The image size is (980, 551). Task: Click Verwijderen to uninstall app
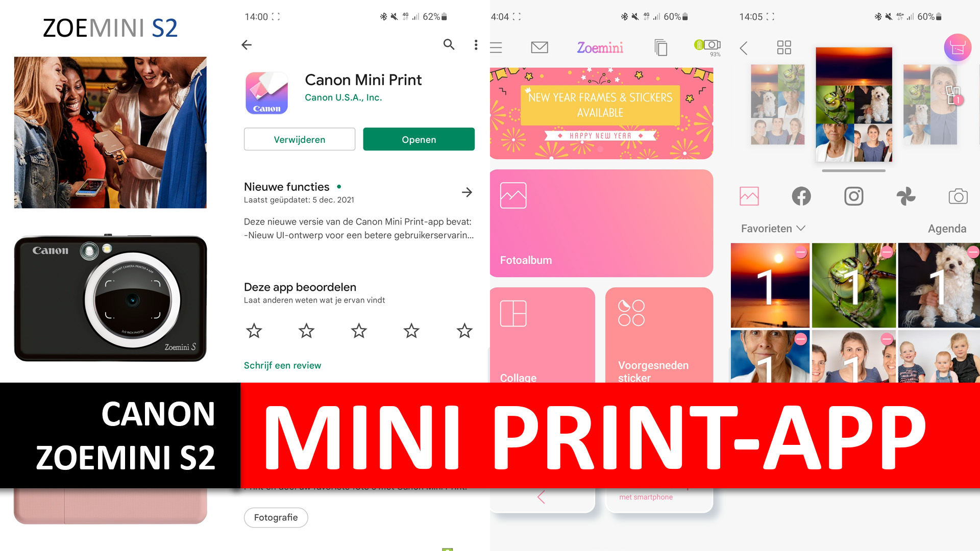pyautogui.click(x=299, y=139)
